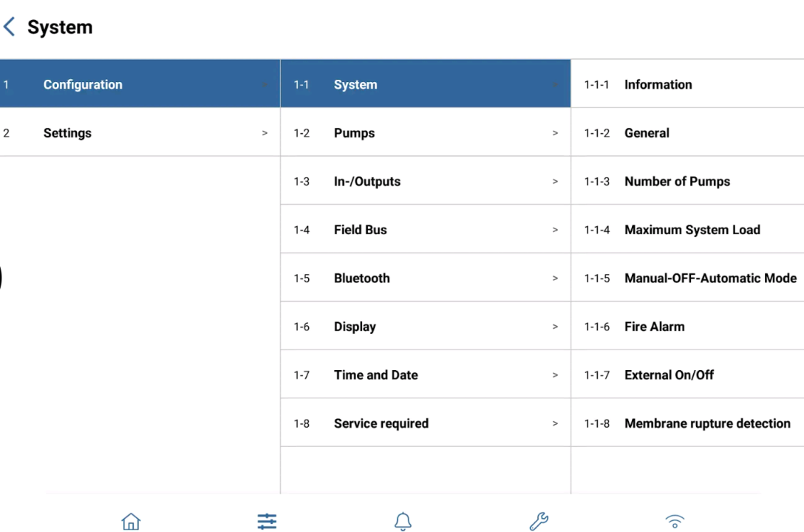Viewport: 804px width, 532px height.
Task: Expand the Display submenu chevron
Action: click(x=555, y=327)
